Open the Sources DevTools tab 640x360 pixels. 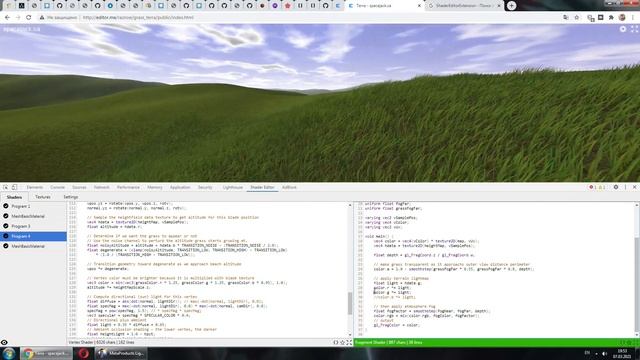click(x=79, y=187)
